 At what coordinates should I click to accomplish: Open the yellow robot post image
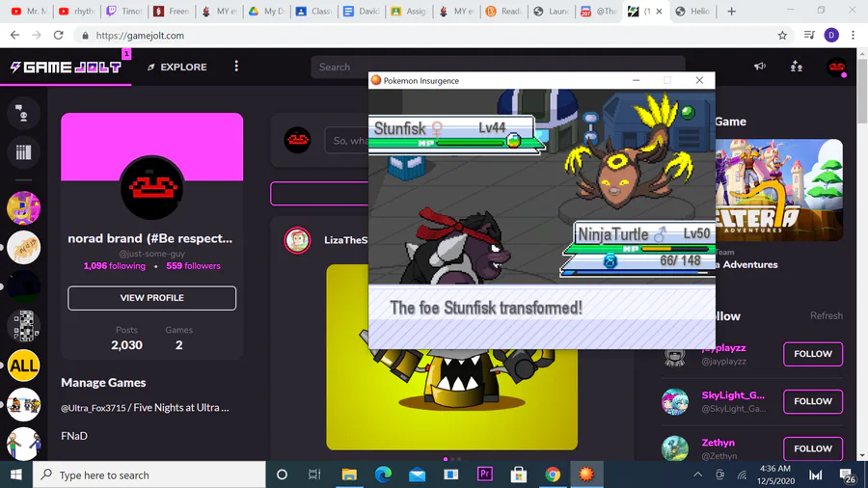click(x=451, y=399)
